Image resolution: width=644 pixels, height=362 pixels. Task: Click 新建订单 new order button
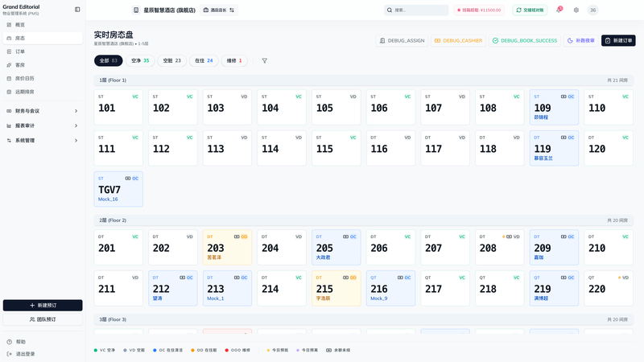[618, 41]
